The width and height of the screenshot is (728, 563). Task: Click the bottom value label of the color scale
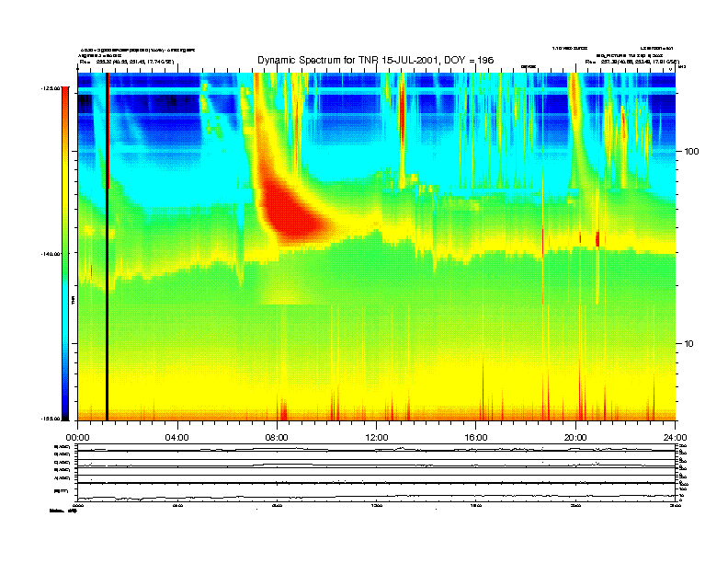coord(51,419)
